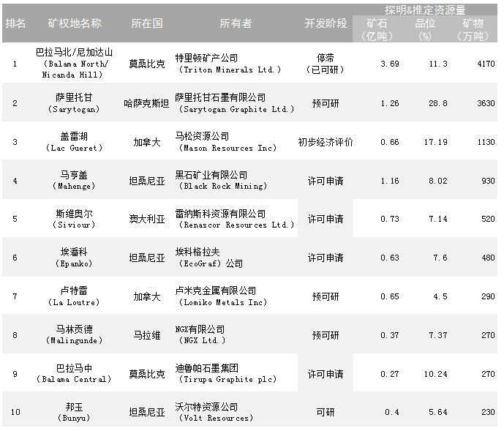Click the 品位 (%) sub-header
This screenshot has width=504, height=431.
(x=425, y=30)
